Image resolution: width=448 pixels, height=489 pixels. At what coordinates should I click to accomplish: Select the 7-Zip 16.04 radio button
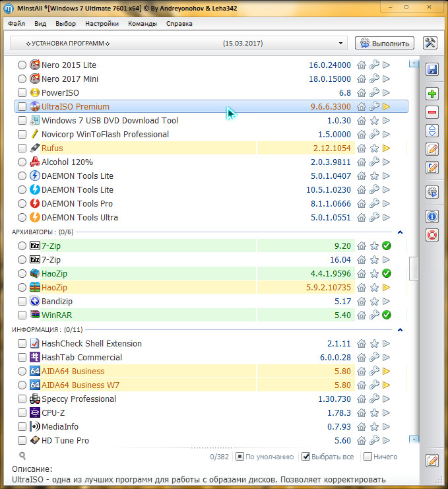22,260
